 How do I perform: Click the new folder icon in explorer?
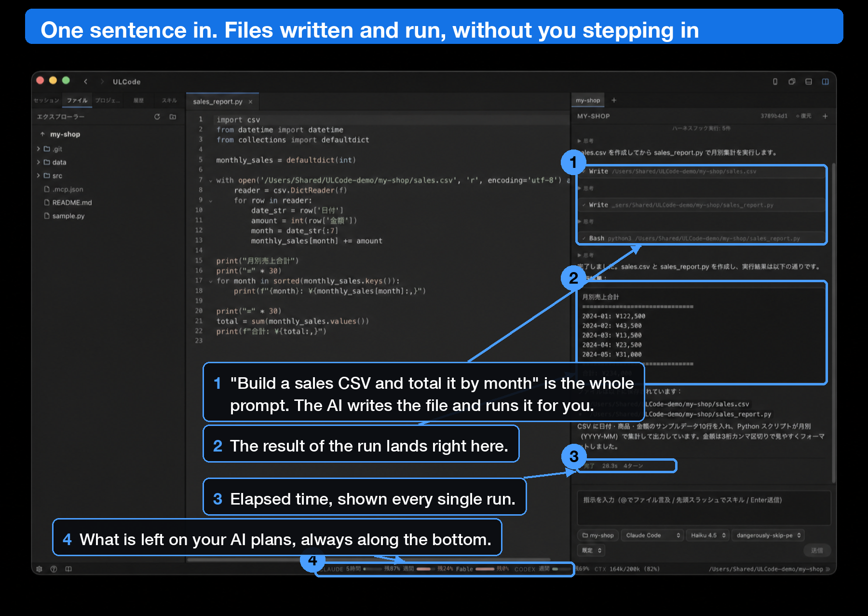click(x=173, y=117)
